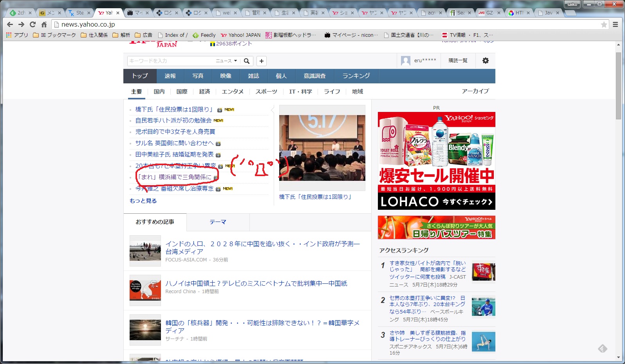Select the エンタメ category tab
This screenshot has width=625, height=364.
pos(233,92)
